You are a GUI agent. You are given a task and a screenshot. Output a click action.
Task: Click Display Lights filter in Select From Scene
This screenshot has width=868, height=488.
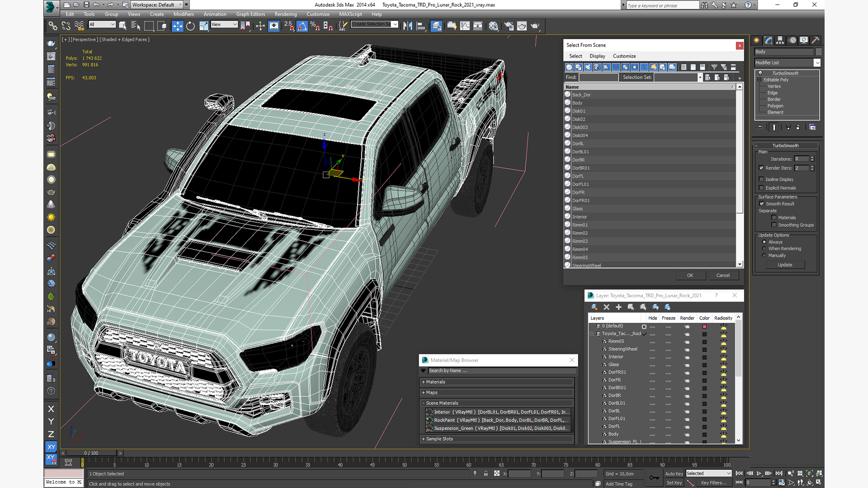click(588, 67)
